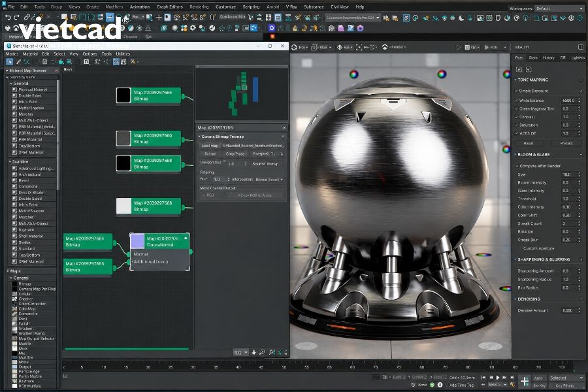
Task: Click the split-panel icon next to BEAUTY
Action: click(581, 47)
